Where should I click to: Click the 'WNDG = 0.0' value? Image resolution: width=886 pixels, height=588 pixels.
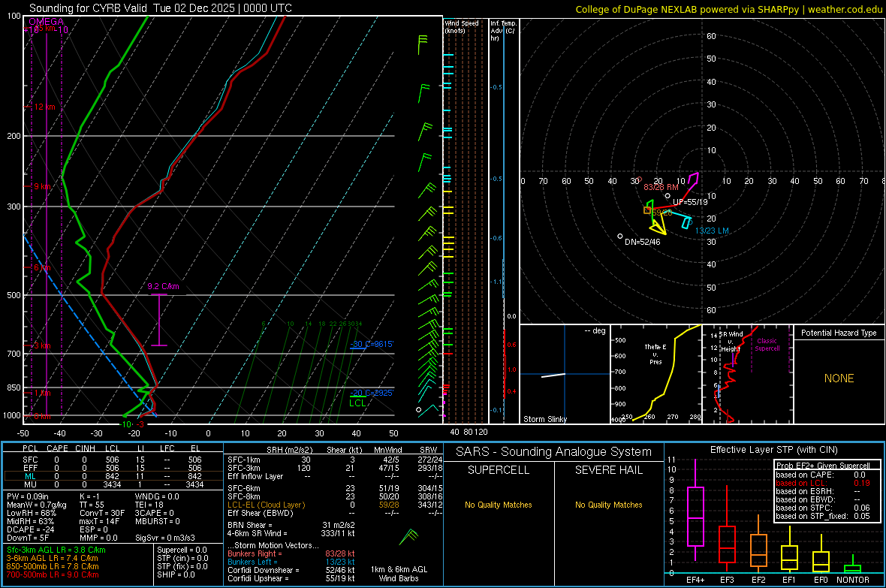(x=157, y=496)
